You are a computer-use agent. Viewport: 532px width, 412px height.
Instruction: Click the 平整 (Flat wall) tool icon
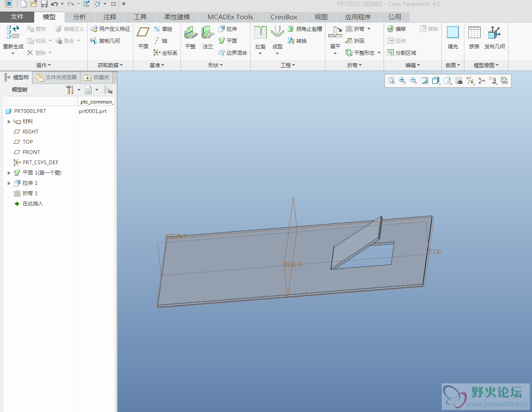(190, 33)
